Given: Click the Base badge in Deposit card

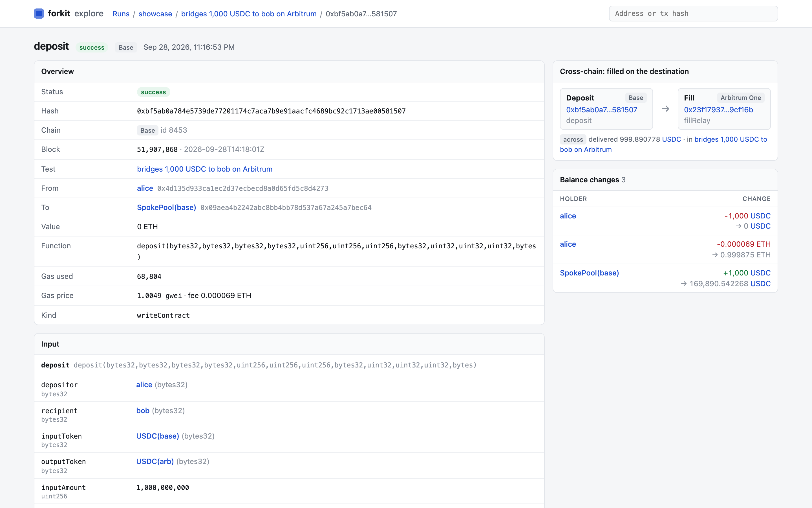Looking at the screenshot, I should 636,98.
